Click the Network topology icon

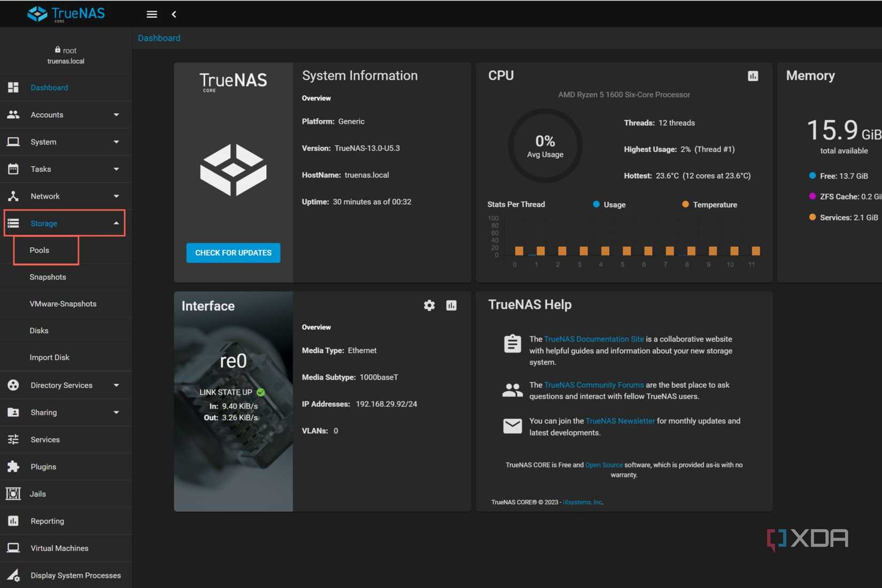(13, 196)
